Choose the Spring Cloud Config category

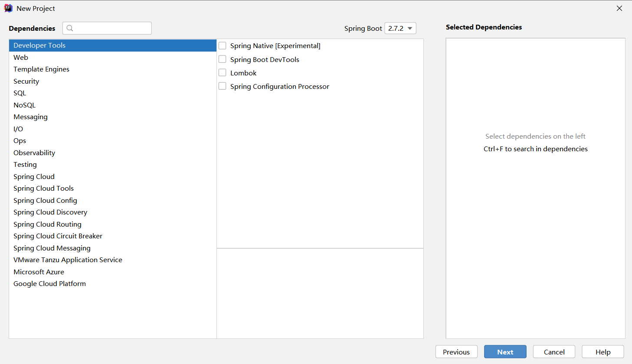point(113,200)
